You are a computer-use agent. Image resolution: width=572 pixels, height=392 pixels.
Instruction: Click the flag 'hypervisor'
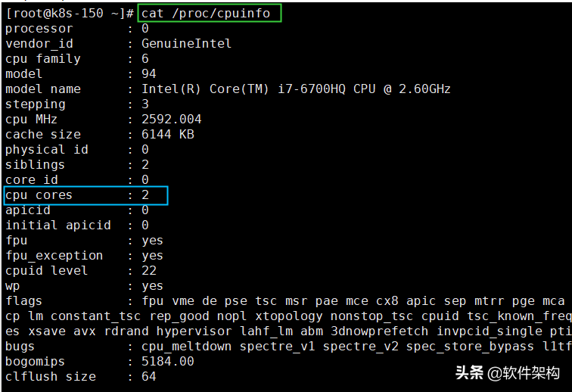194,331
